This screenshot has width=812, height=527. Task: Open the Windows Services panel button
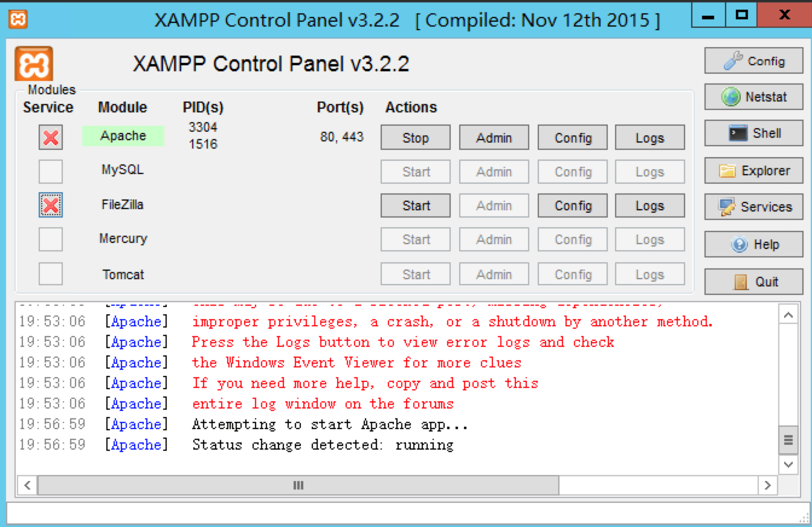click(x=753, y=207)
